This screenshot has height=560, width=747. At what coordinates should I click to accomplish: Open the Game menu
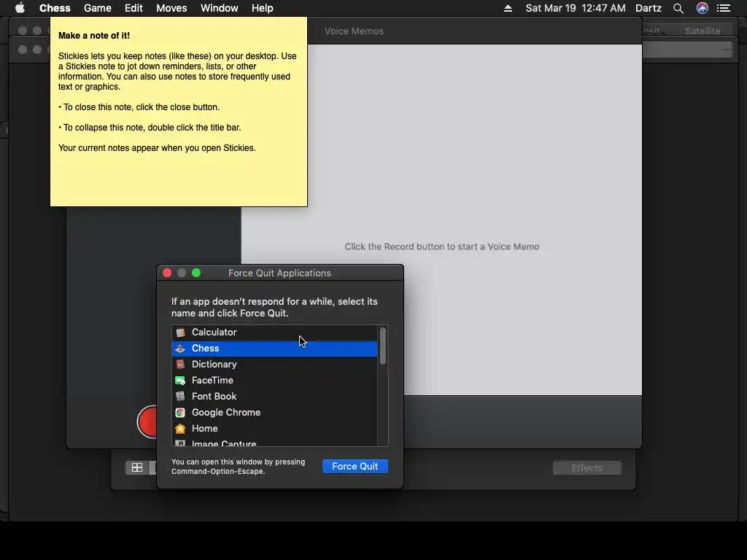coord(98,8)
